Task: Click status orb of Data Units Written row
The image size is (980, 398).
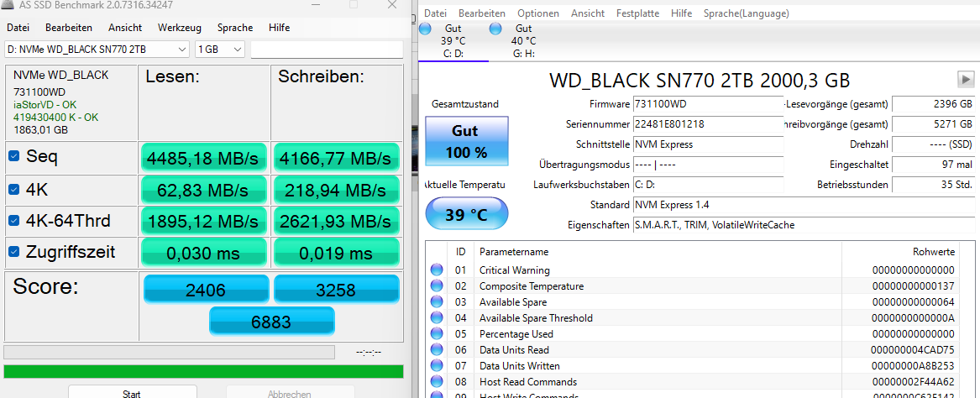Action: point(436,365)
